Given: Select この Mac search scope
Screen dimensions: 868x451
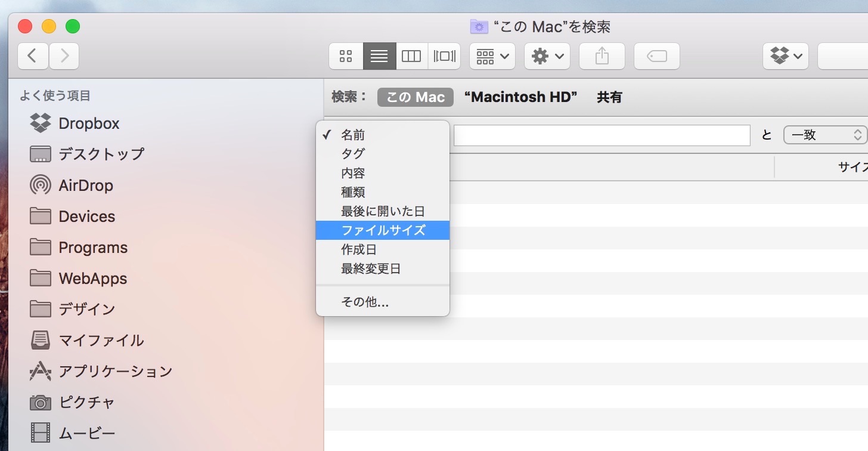Looking at the screenshot, I should pos(416,97).
